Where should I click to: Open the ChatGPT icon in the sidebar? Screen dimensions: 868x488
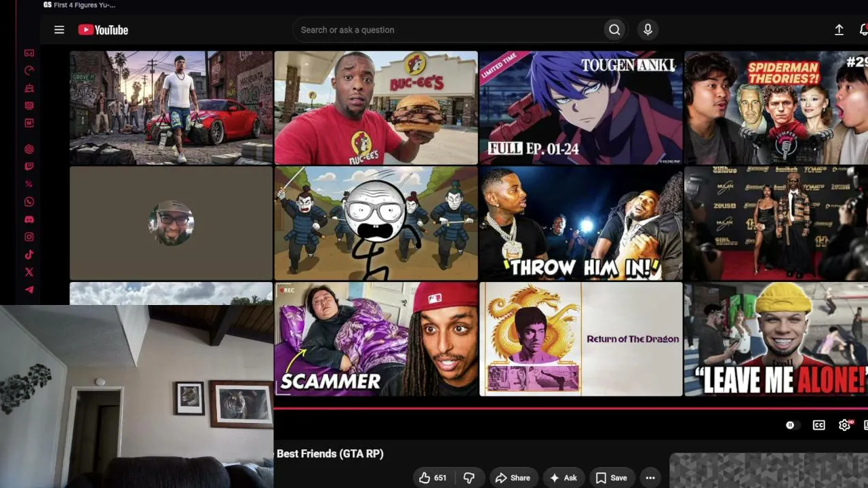coord(29,149)
